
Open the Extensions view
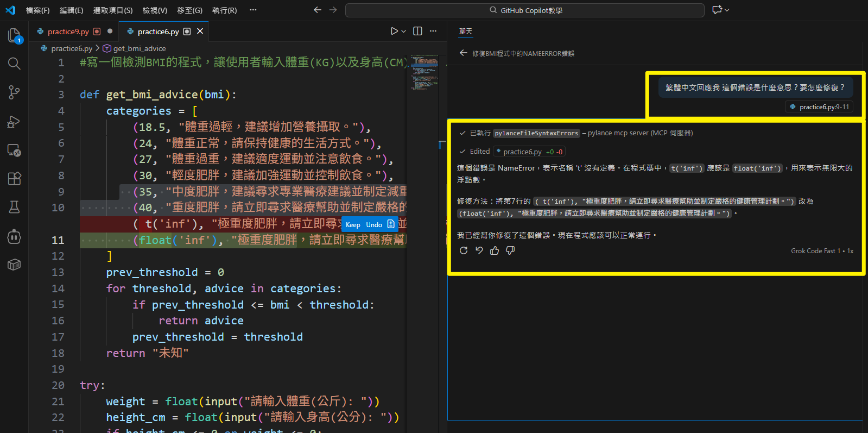(14, 178)
